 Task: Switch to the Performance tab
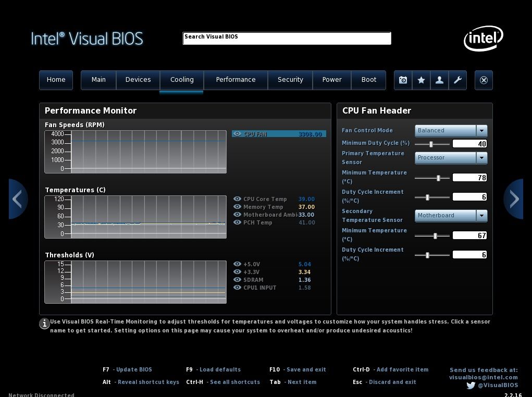(236, 80)
